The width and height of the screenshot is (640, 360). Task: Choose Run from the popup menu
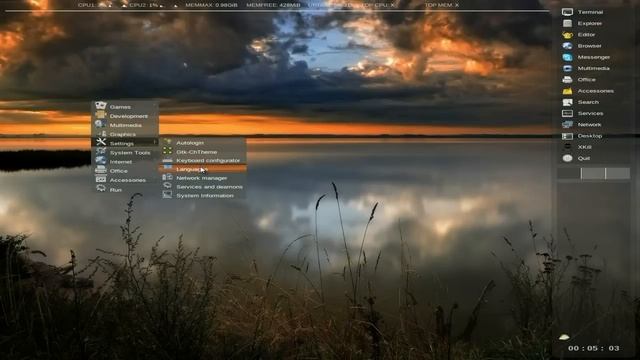tap(125, 189)
